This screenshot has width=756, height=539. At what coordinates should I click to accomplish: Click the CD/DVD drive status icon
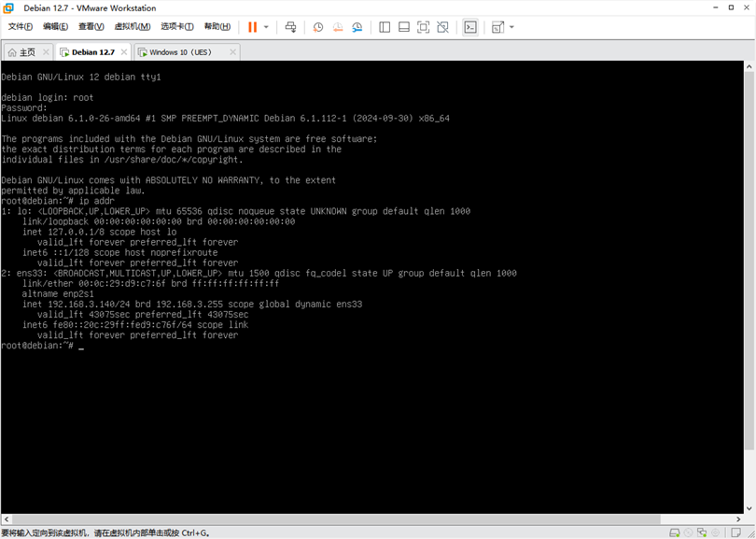689,532
